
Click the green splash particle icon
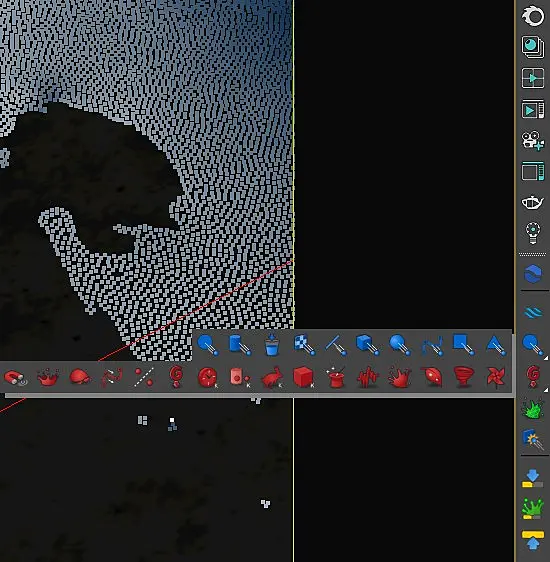pos(533,409)
